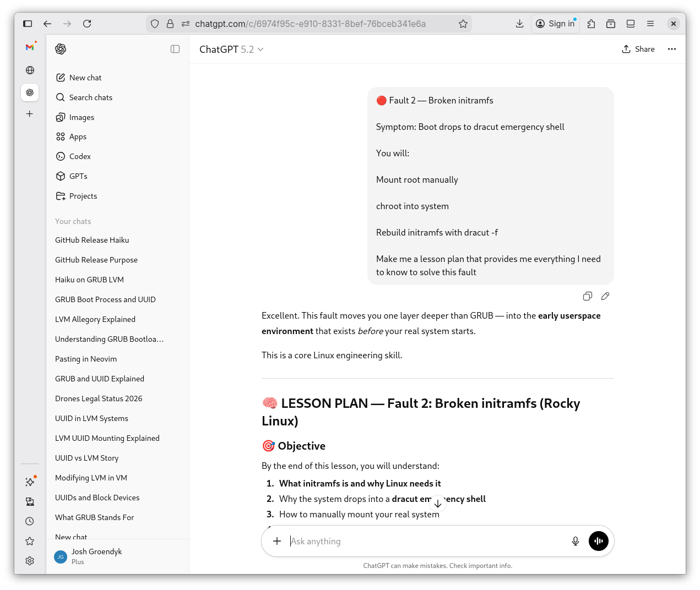
Task: Open the 'GRUB Boot Process and UUID' chat
Action: [105, 299]
